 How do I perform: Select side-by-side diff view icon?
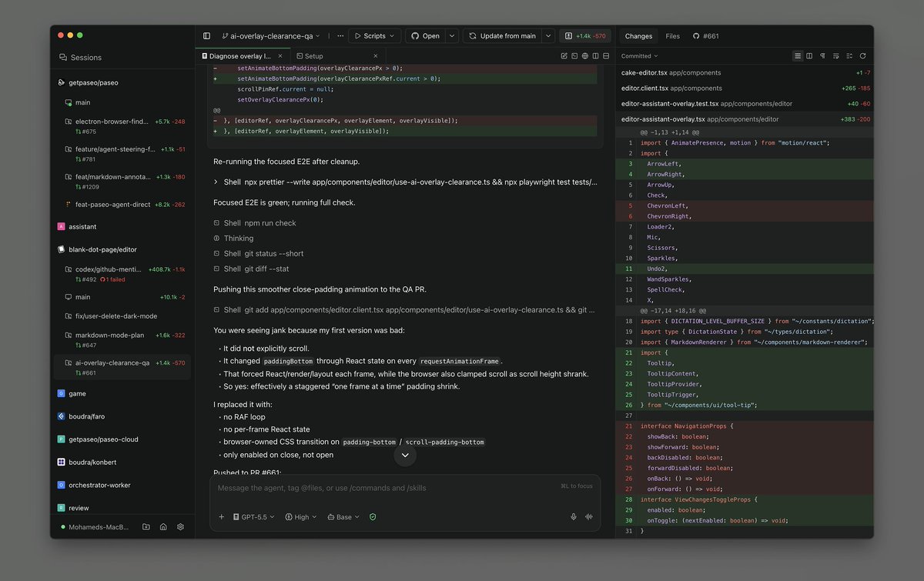pos(809,56)
